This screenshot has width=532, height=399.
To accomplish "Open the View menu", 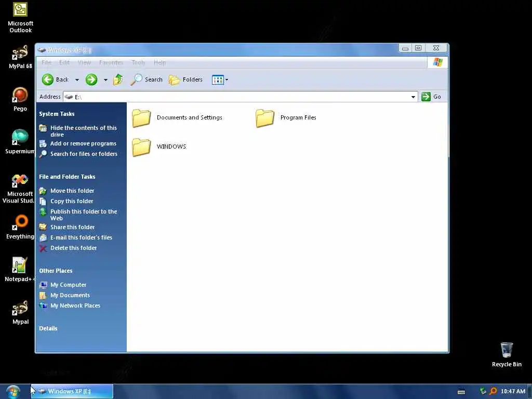I will [84, 62].
